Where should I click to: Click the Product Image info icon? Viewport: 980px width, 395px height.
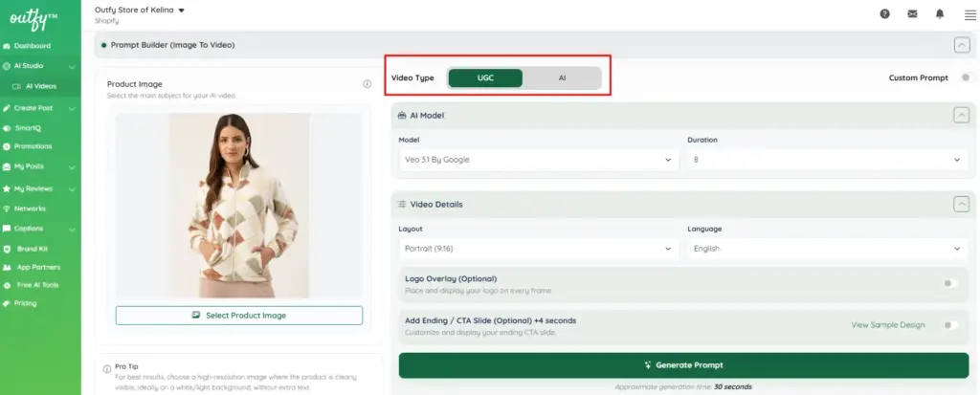(x=367, y=84)
